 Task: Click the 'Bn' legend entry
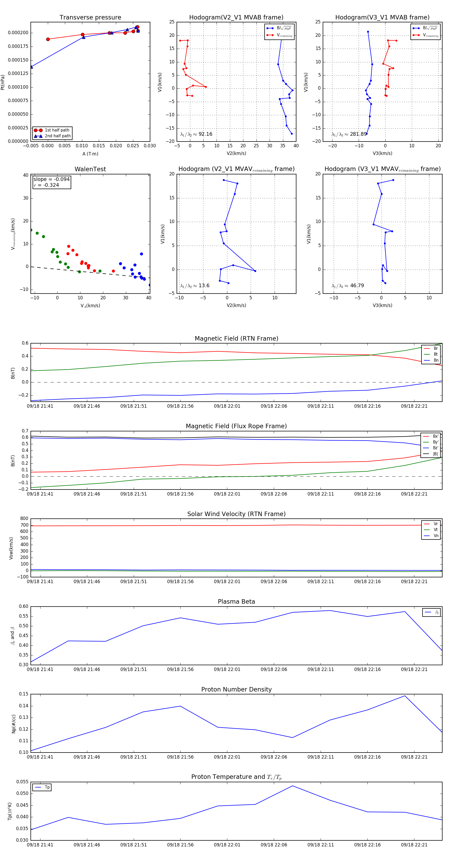(431, 361)
